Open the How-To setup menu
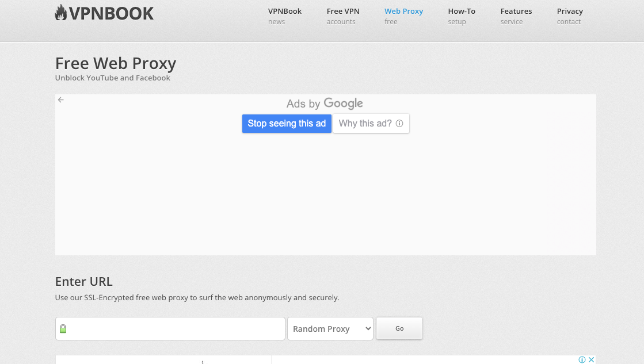The height and width of the screenshot is (364, 644). 462,16
